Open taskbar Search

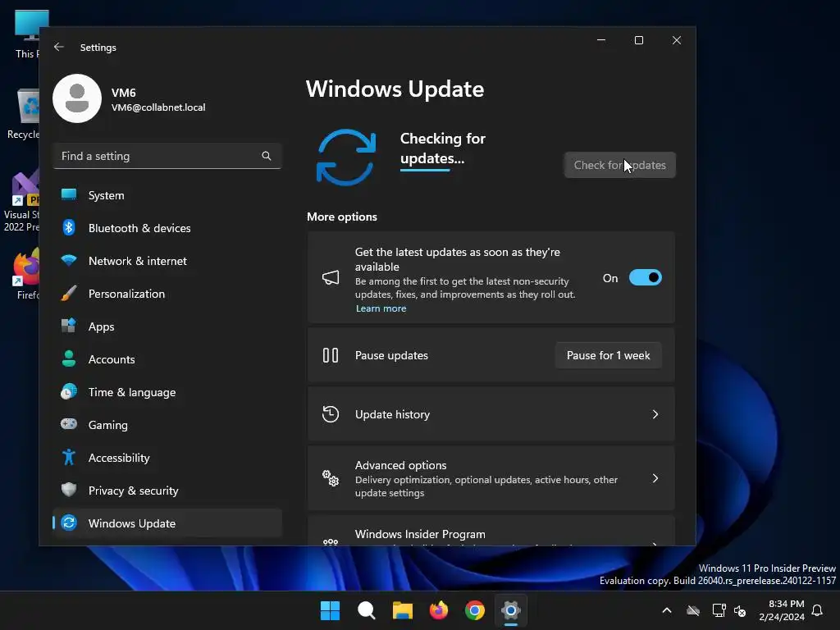[367, 610]
